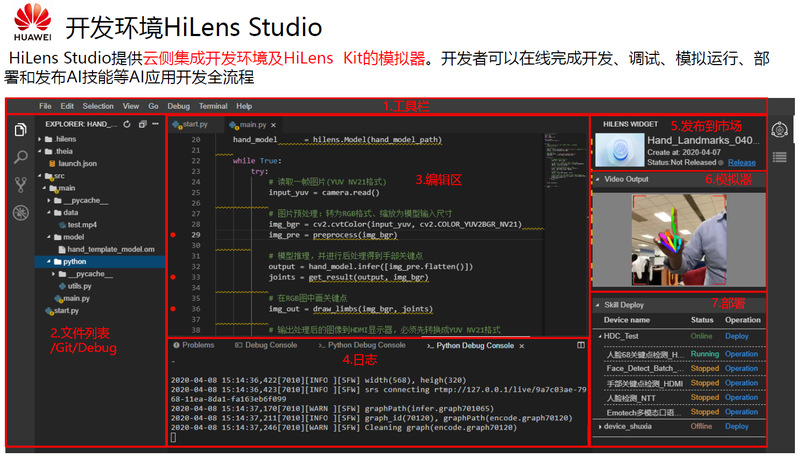Click Deploy for device_shuxia
Screen dimensions: 799x458
point(736,426)
